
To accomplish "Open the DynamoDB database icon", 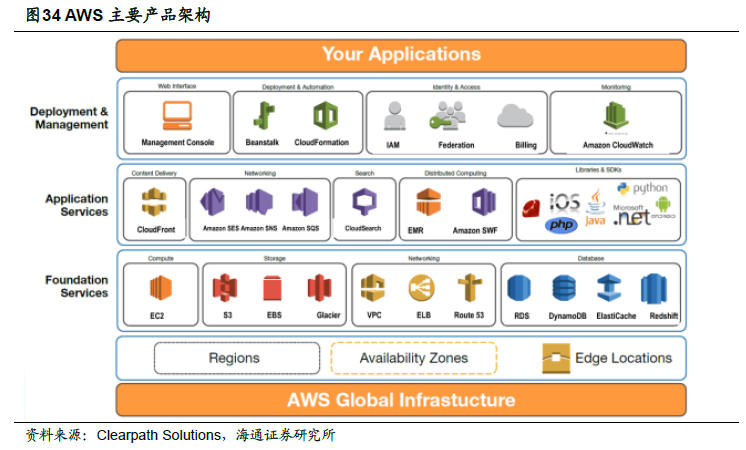I will coord(566,290).
